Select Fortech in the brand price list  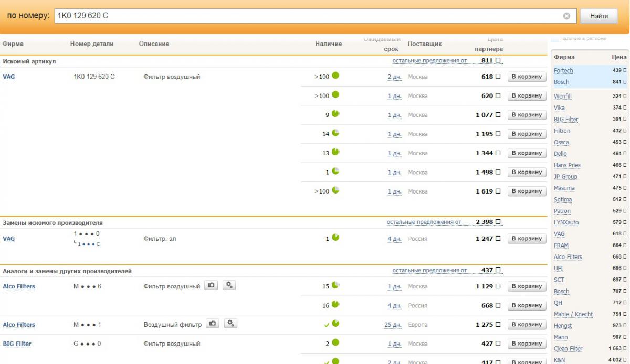click(x=563, y=71)
